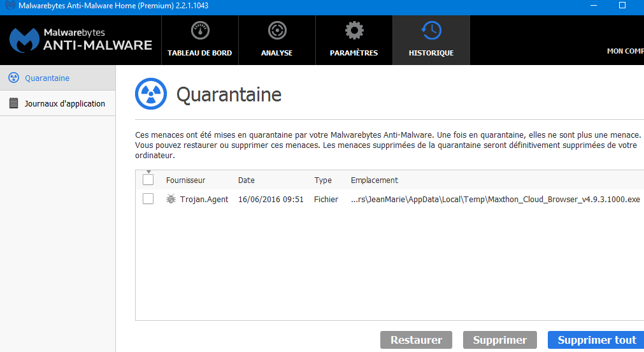
Task: Click the date 16/06/2016 09:51
Action: click(271, 200)
